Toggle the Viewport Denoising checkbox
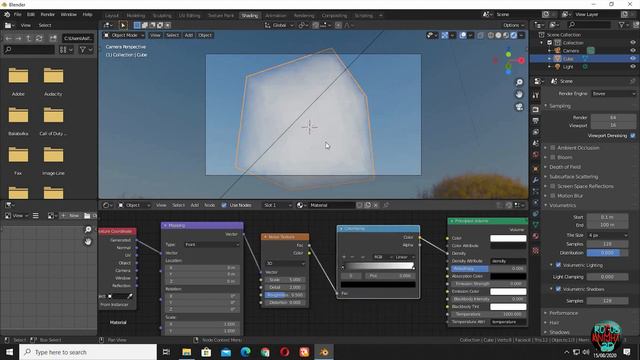The height and width of the screenshot is (360, 640). tap(633, 136)
